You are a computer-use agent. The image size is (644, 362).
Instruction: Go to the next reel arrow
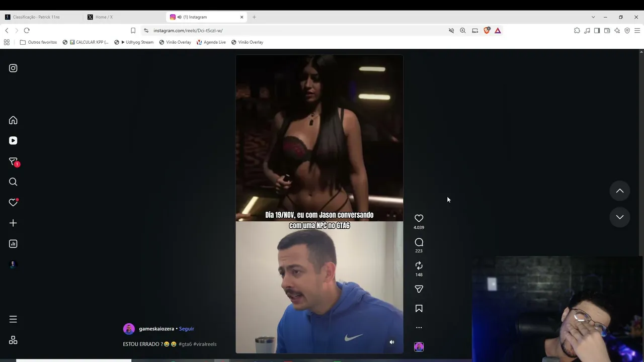point(620,217)
